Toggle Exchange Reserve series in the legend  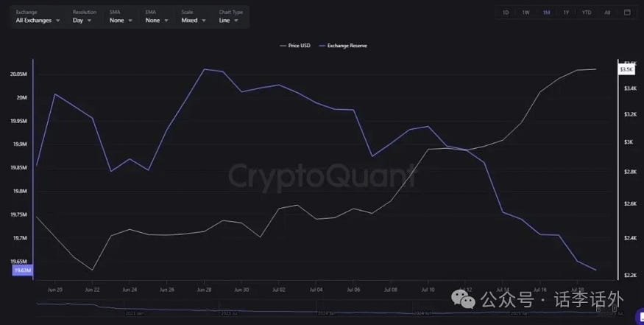click(343, 46)
